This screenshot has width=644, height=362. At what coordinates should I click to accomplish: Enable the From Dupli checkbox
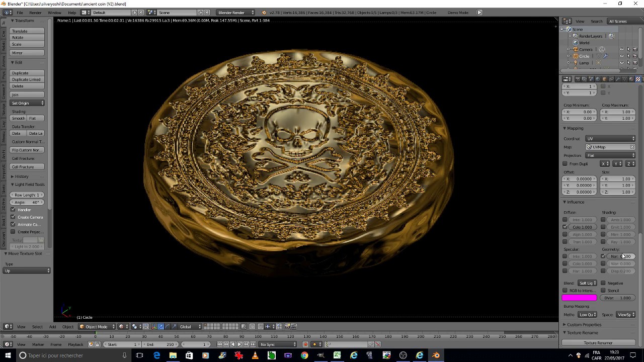(x=565, y=164)
